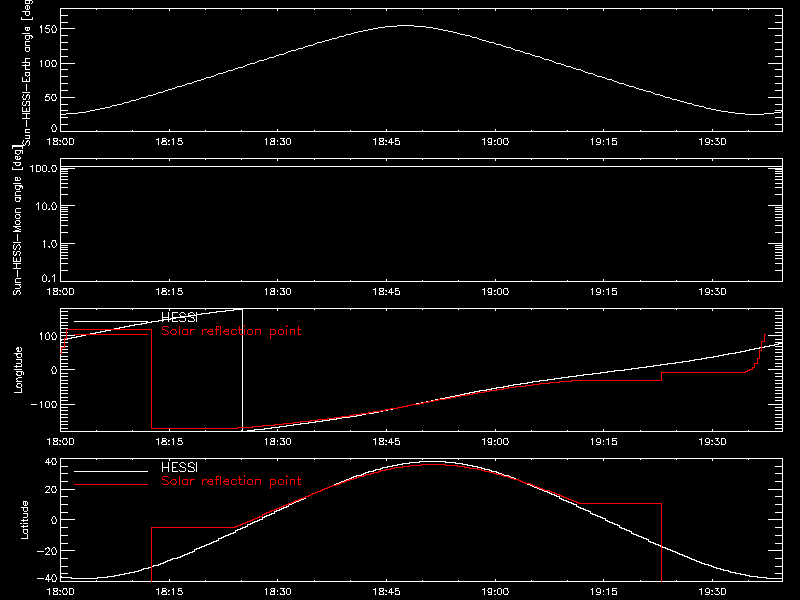Select the -20 tick on the Latitude plot
The width and height of the screenshot is (800, 600).
point(47,551)
